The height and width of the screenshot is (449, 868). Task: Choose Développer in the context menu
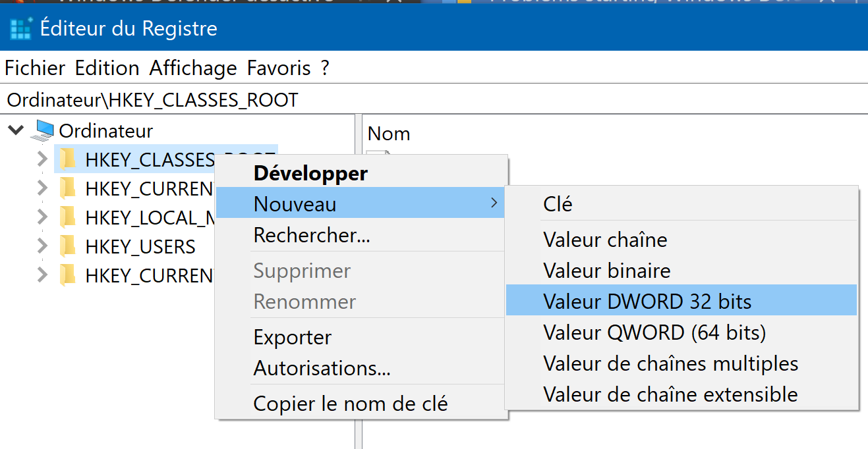click(310, 174)
